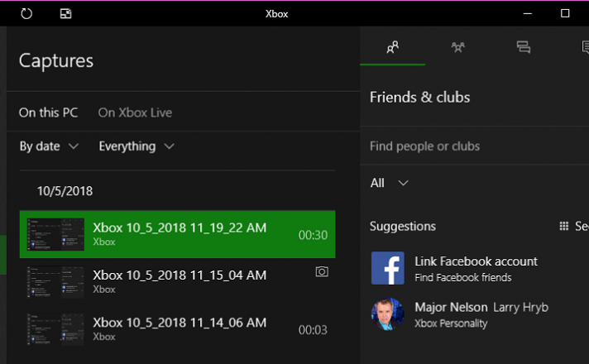
Task: Switch to On Xbox Live tab
Action: [135, 113]
